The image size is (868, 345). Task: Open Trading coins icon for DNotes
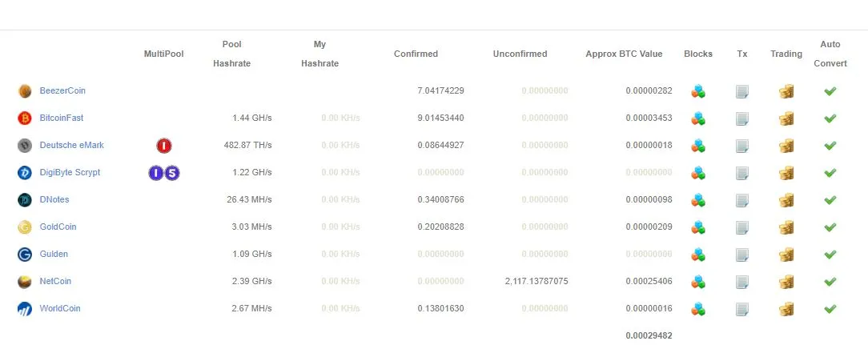point(786,200)
